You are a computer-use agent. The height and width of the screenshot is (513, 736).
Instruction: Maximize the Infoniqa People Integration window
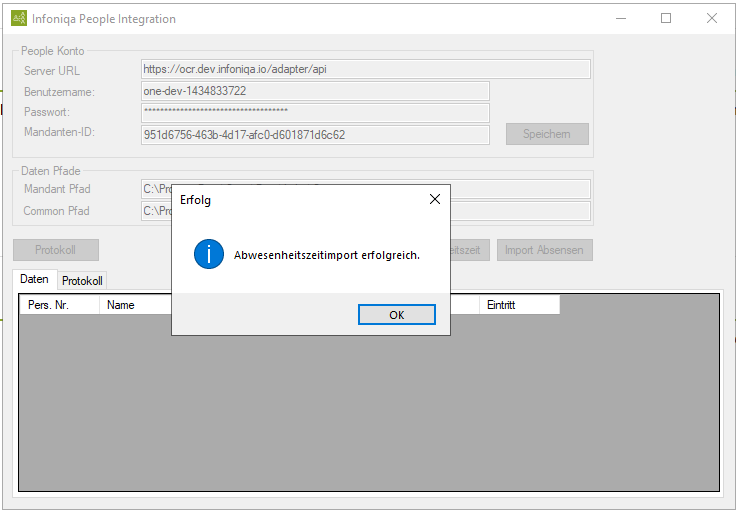click(666, 18)
